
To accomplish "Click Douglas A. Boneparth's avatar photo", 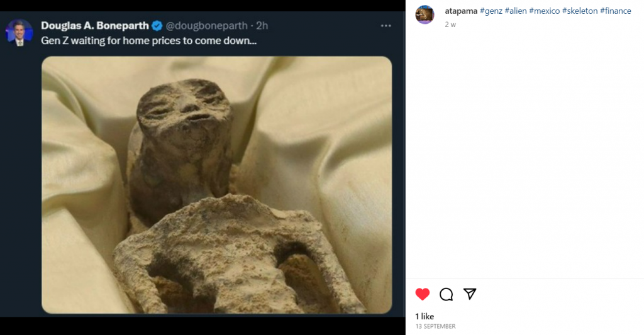I will (19, 32).
